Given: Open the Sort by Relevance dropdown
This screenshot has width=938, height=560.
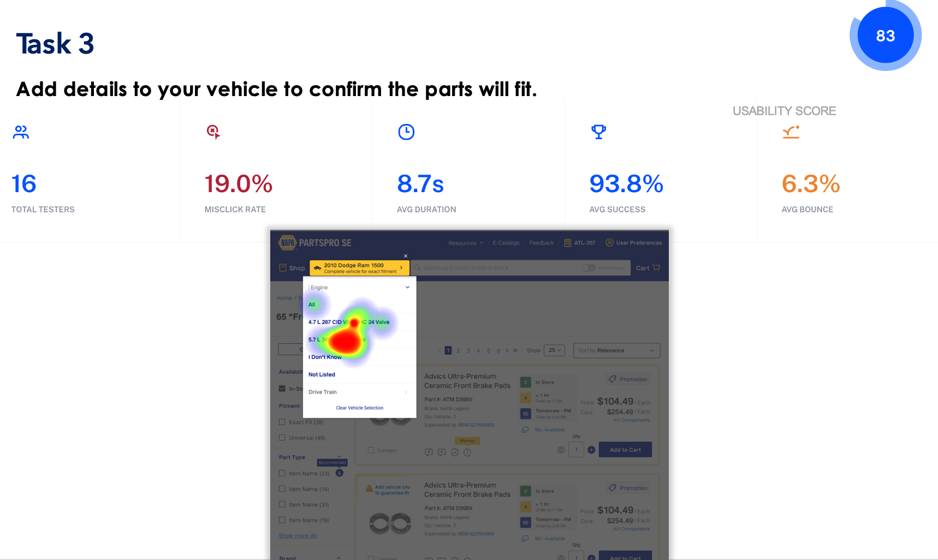Looking at the screenshot, I should pyautogui.click(x=616, y=350).
